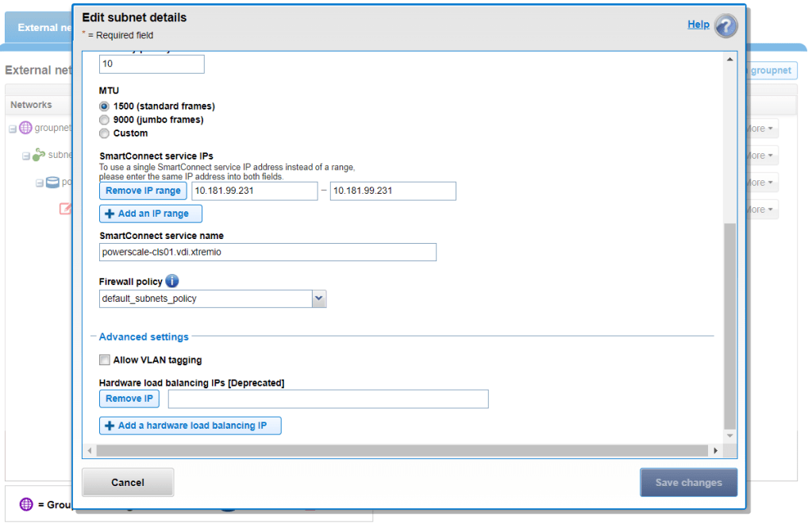Click the purple groupnet globe icon
The height and width of the screenshot is (532, 812).
[25, 128]
